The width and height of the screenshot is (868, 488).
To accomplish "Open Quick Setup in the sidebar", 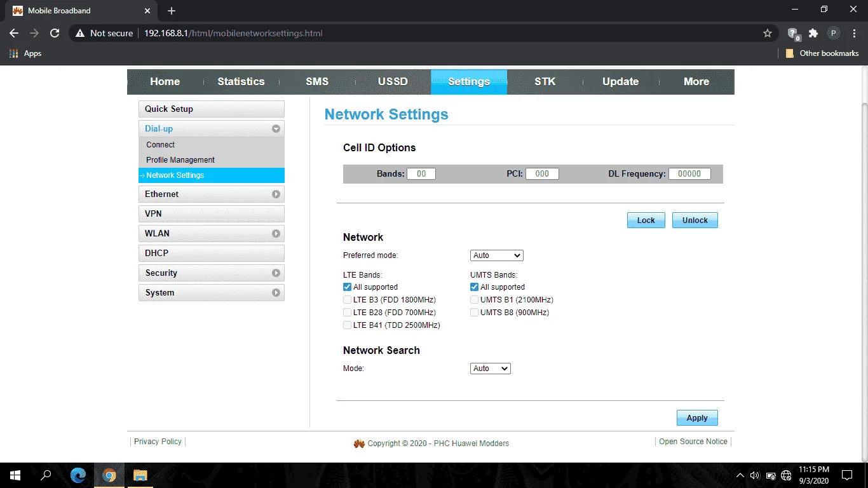I will [x=212, y=109].
